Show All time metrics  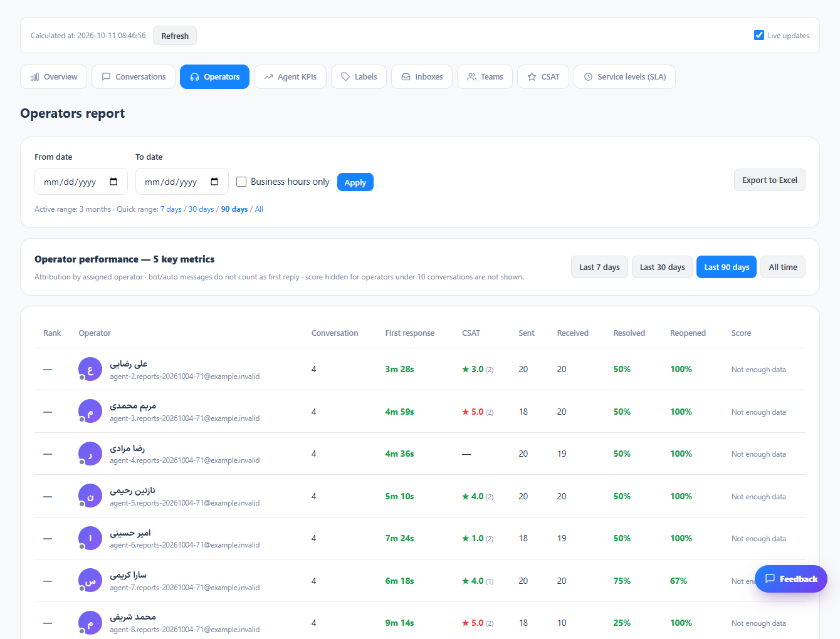783,267
